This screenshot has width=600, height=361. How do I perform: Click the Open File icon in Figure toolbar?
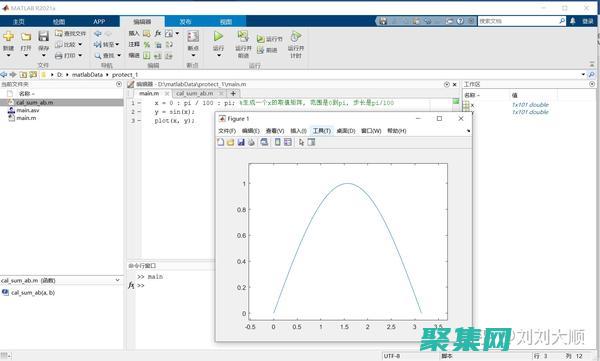click(x=230, y=142)
